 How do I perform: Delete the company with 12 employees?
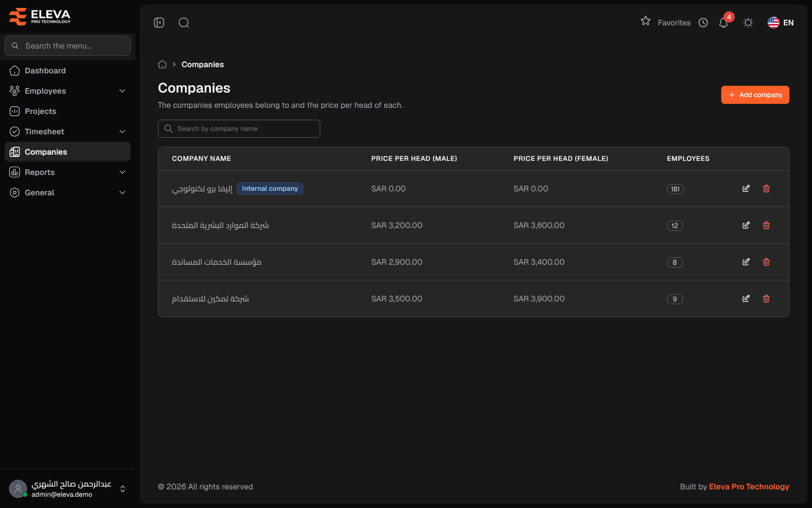point(766,225)
